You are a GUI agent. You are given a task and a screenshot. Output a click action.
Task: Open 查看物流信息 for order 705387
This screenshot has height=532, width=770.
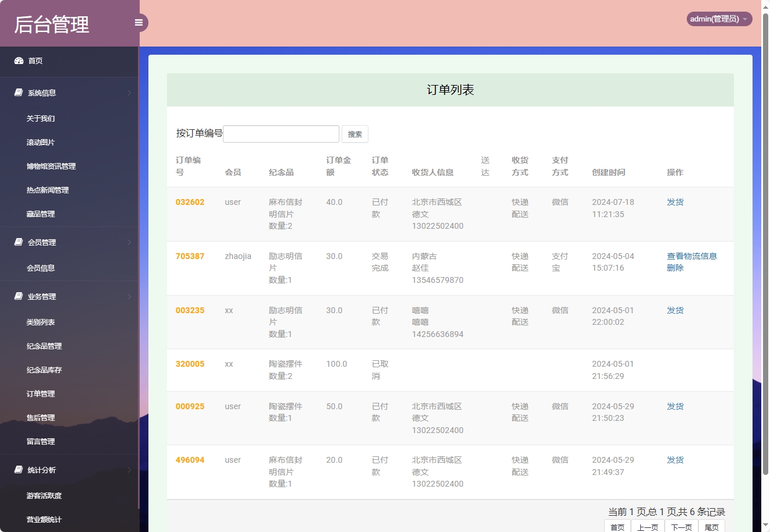click(x=691, y=256)
